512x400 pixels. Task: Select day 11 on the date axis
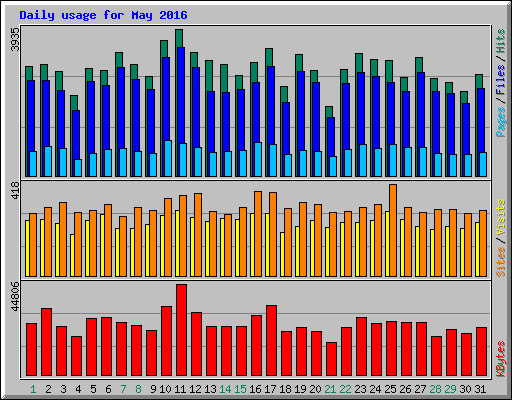tap(180, 389)
